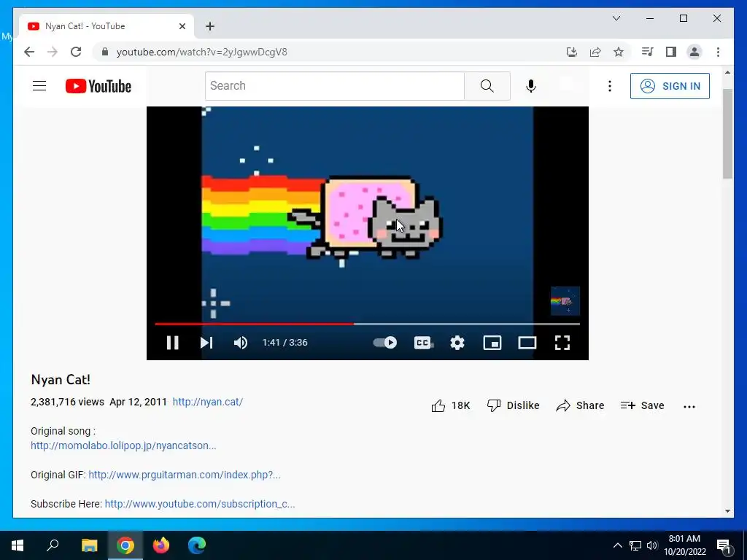Click the SIGN IN button
This screenshot has height=560, width=747.
(670, 86)
